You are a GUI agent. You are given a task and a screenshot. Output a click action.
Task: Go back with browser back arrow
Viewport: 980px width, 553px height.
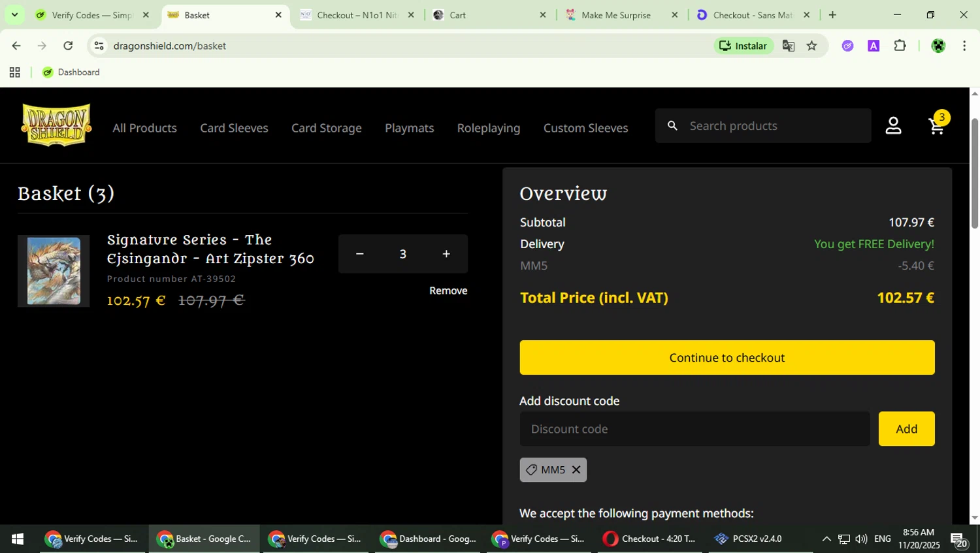pos(16,46)
